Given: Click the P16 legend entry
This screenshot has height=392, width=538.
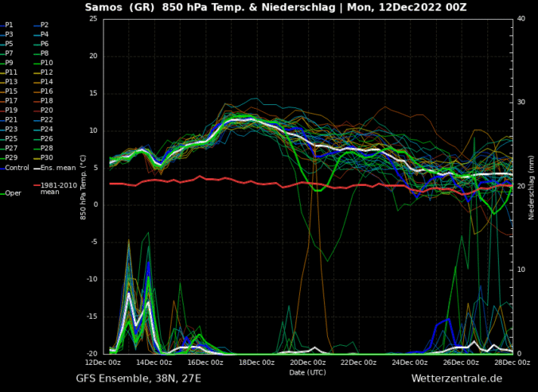Looking at the screenshot, I should pyautogui.click(x=46, y=91).
